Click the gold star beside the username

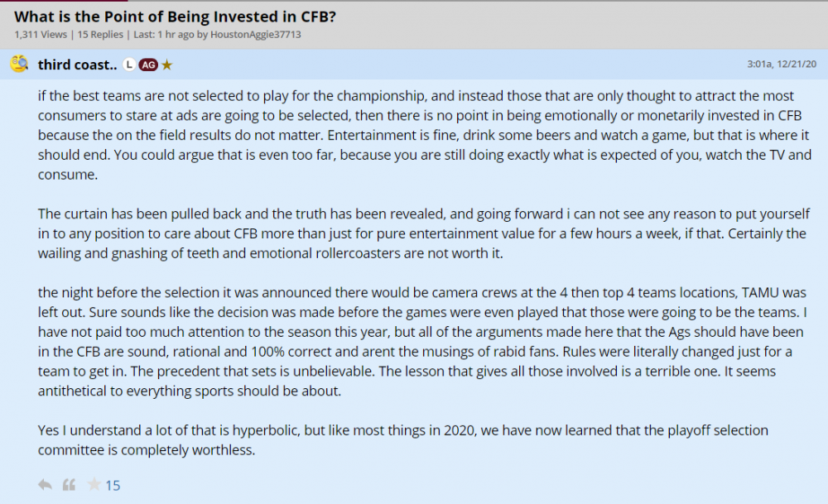point(166,65)
